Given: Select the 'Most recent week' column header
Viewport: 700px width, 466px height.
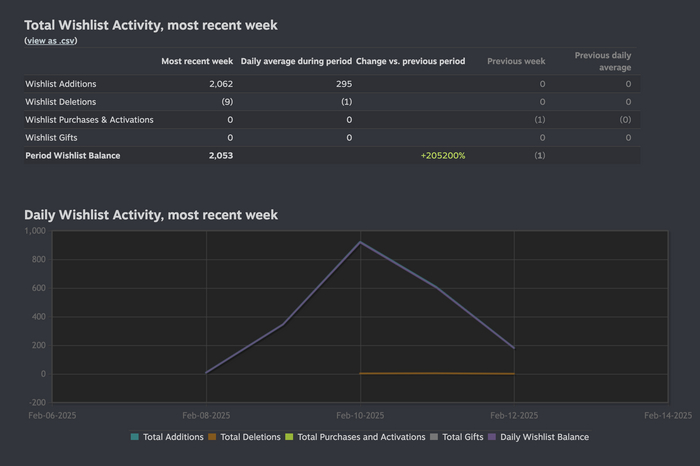Looking at the screenshot, I should [197, 61].
